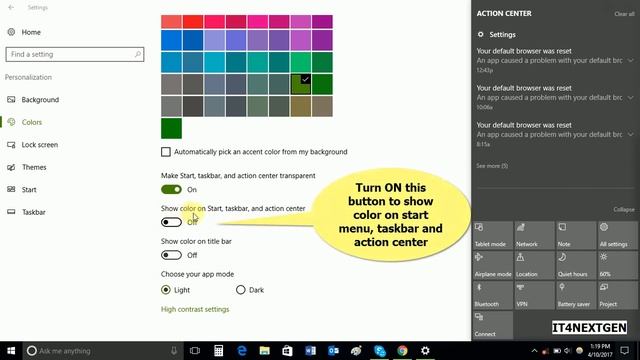The height and width of the screenshot is (360, 640).
Task: Toggle Battery saver quick action tile
Action: (576, 295)
